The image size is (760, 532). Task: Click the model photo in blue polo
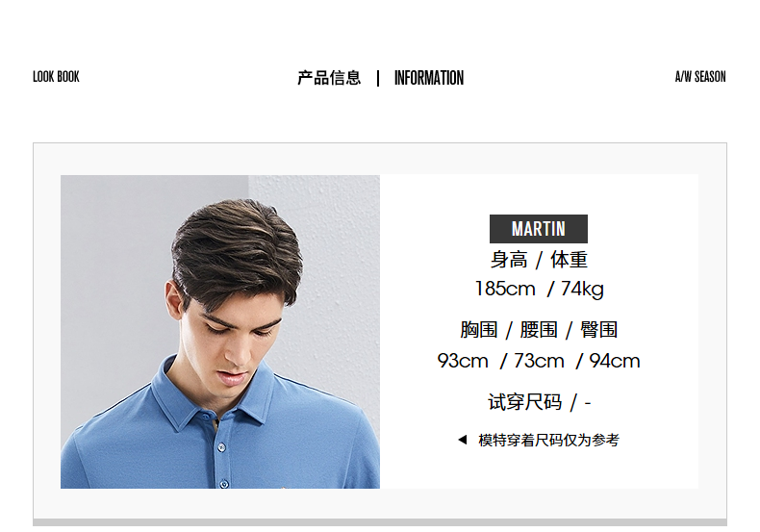[x=220, y=331]
